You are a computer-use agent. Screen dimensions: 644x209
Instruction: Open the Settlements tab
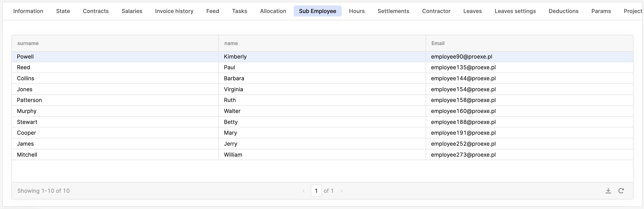pos(393,11)
